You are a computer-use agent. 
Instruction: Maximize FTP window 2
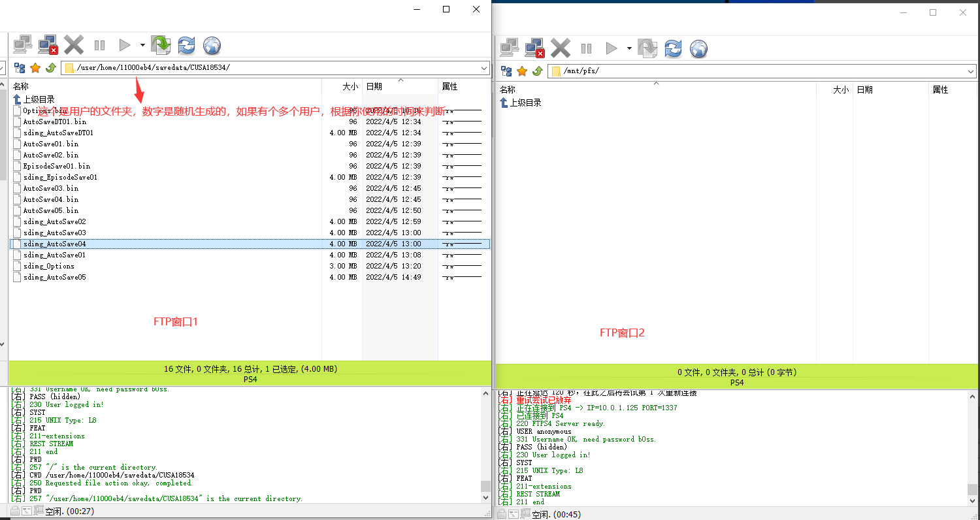click(x=933, y=12)
